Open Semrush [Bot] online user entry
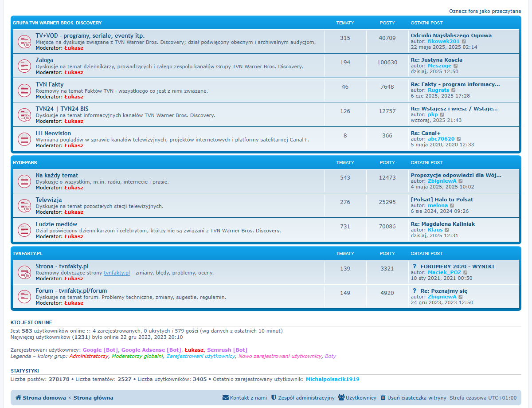The image size is (532, 408). [x=227, y=350]
